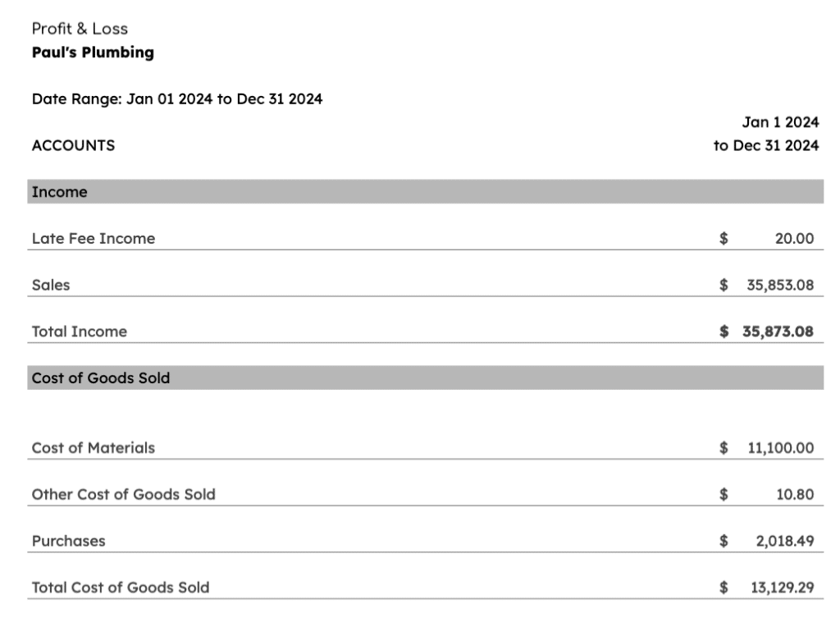840x618 pixels.
Task: Select the Paul's Plumbing company name
Action: pos(93,53)
